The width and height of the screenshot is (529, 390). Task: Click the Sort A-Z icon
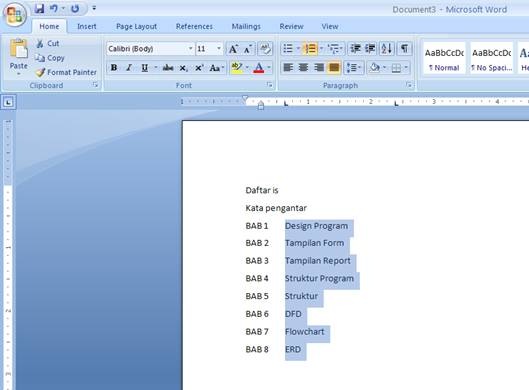pyautogui.click(x=387, y=49)
